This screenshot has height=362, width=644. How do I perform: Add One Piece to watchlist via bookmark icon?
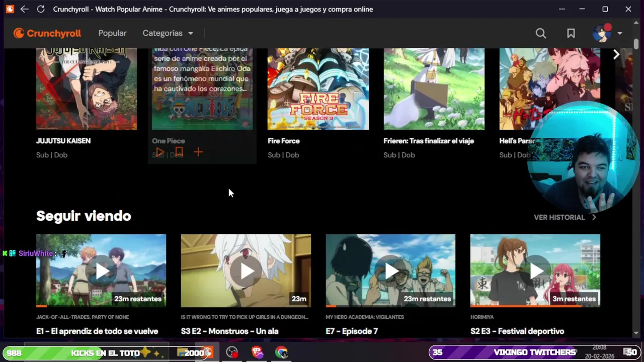(x=179, y=152)
